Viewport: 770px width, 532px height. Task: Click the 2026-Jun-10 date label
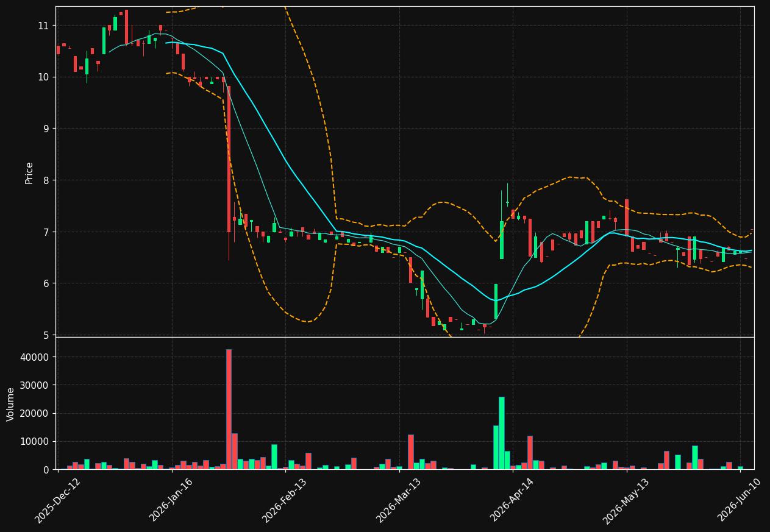coord(740,500)
